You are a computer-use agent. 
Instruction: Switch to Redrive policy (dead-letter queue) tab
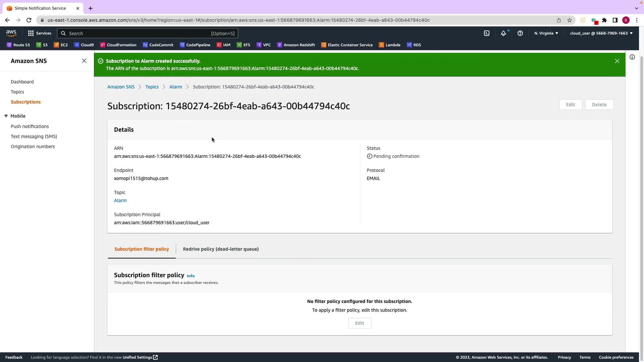click(221, 249)
